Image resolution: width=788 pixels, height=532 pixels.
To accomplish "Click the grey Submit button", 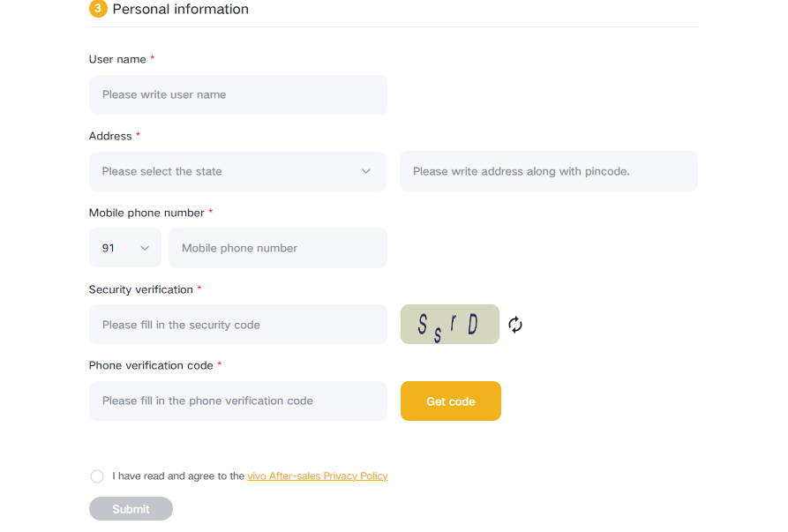I will pyautogui.click(x=131, y=509).
